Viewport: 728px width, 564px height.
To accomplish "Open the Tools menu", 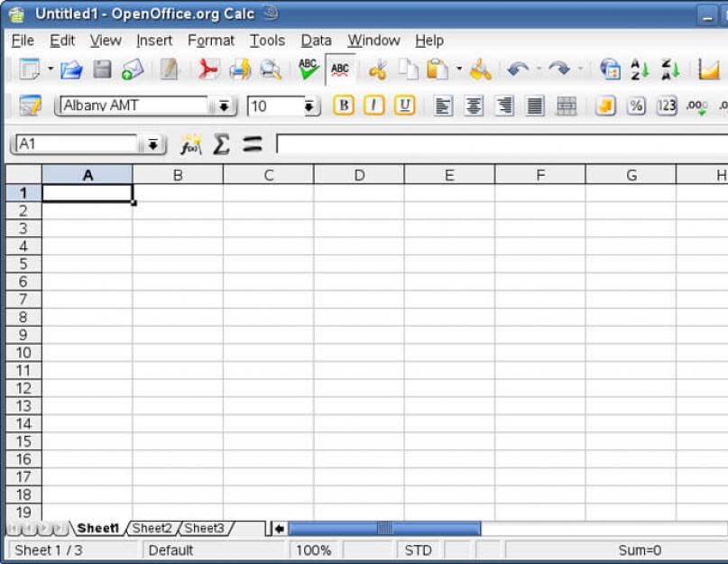I will coord(267,41).
